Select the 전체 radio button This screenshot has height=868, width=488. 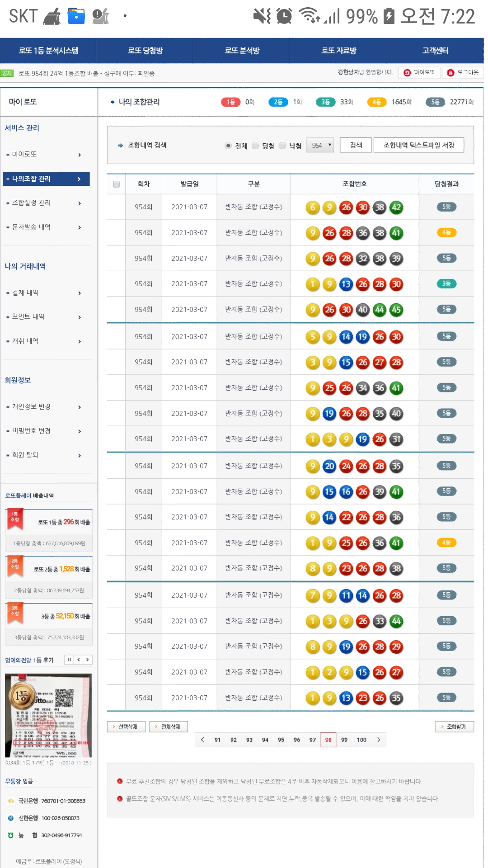(228, 146)
